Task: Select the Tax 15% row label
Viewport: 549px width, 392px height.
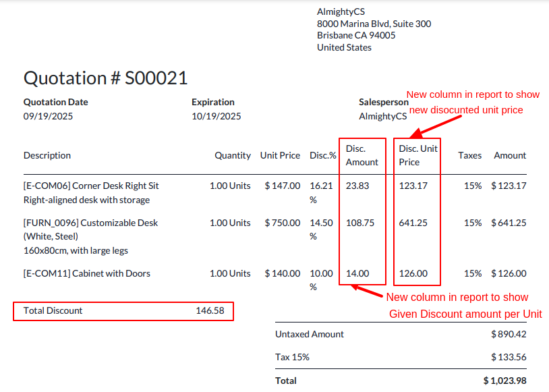Action: [x=292, y=357]
